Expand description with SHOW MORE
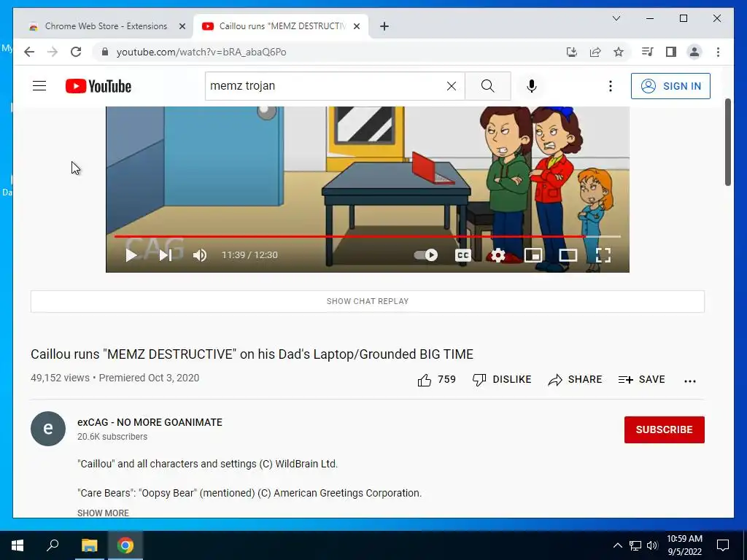 tap(103, 513)
